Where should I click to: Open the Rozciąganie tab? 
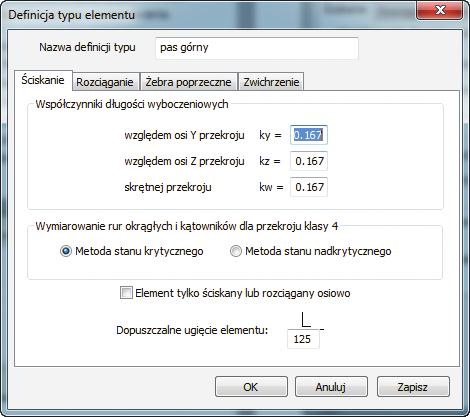[105, 82]
